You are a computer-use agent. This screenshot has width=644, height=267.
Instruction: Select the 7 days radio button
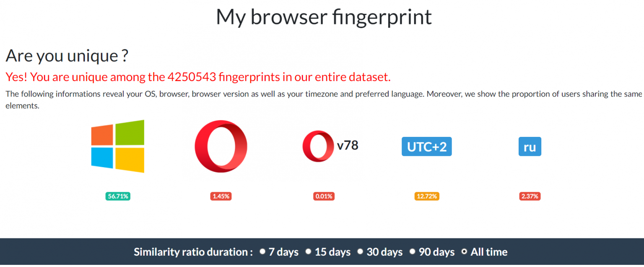[x=262, y=251]
